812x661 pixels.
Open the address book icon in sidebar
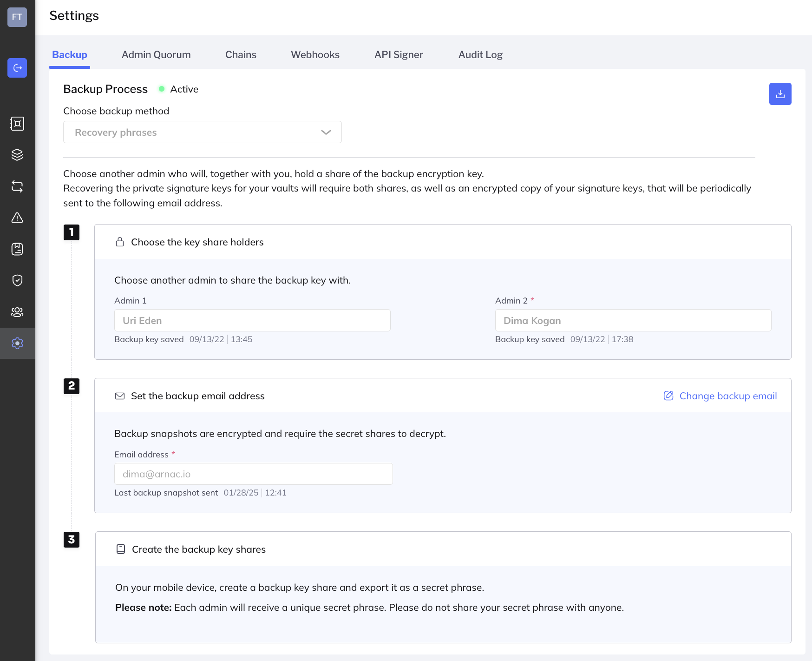pyautogui.click(x=17, y=249)
